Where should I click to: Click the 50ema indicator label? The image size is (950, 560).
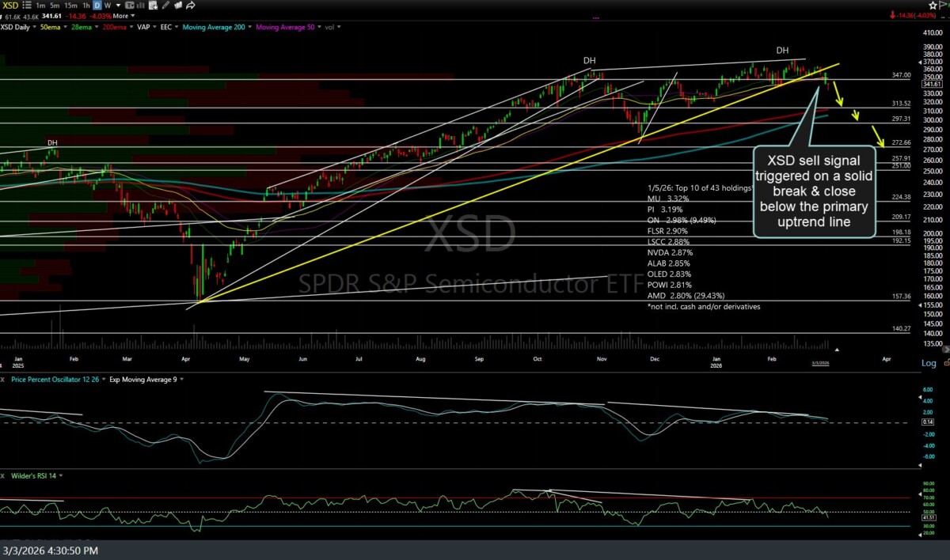coord(53,27)
